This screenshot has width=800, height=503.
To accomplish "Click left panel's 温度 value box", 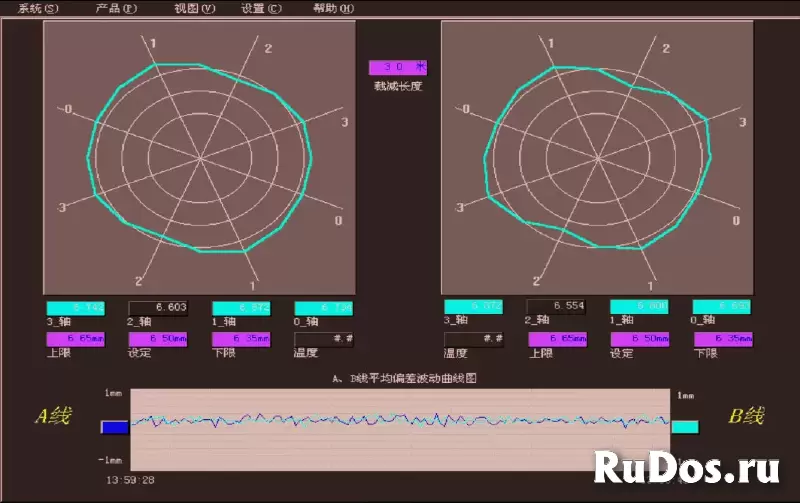I will point(325,339).
